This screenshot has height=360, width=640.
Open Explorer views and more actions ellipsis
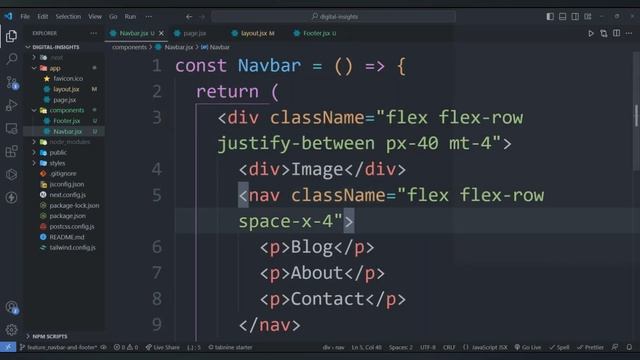(x=93, y=33)
